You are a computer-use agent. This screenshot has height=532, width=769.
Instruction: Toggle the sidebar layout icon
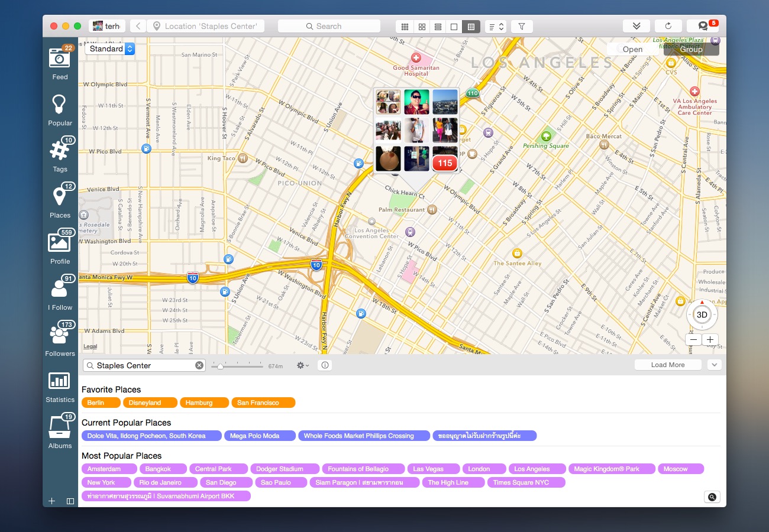point(70,501)
